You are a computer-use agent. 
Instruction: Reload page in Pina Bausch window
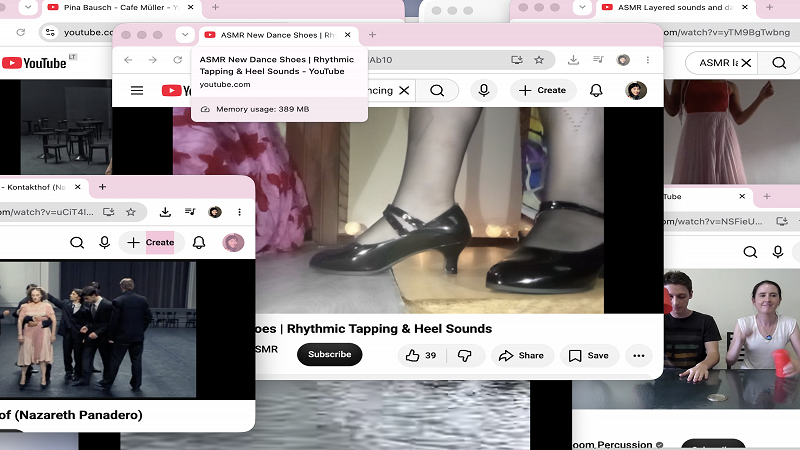coord(20,32)
